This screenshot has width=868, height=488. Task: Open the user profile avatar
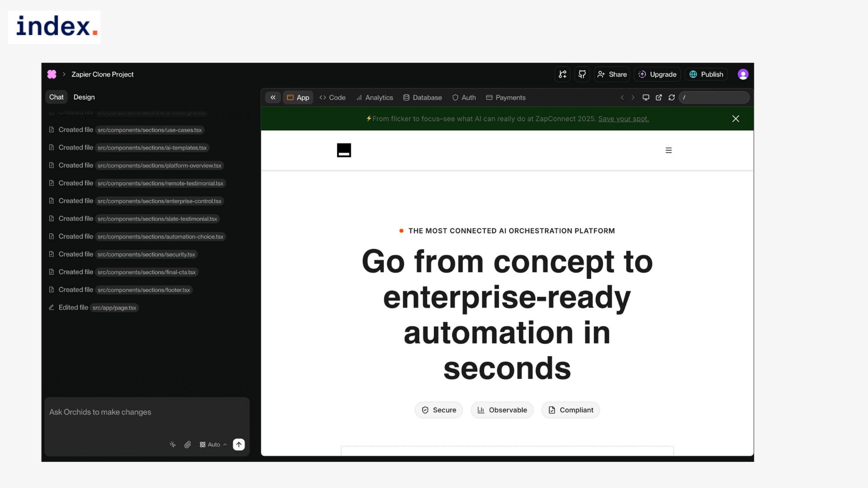click(743, 74)
